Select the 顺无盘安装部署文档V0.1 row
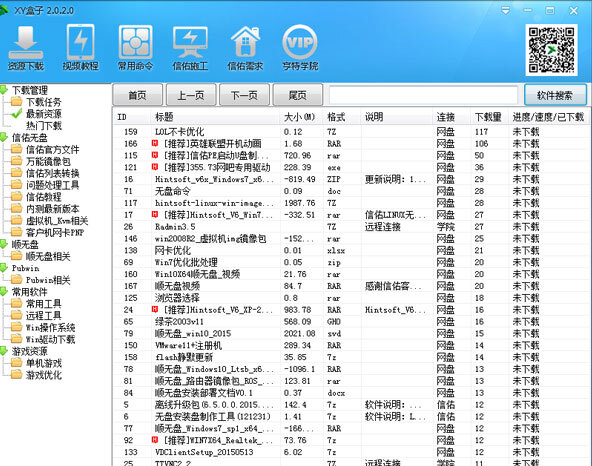 coord(351,393)
